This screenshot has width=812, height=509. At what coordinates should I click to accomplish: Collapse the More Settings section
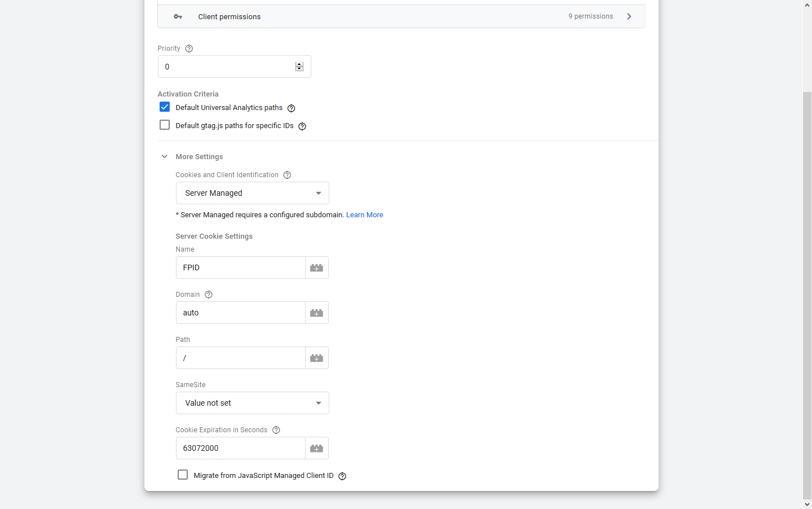point(165,156)
